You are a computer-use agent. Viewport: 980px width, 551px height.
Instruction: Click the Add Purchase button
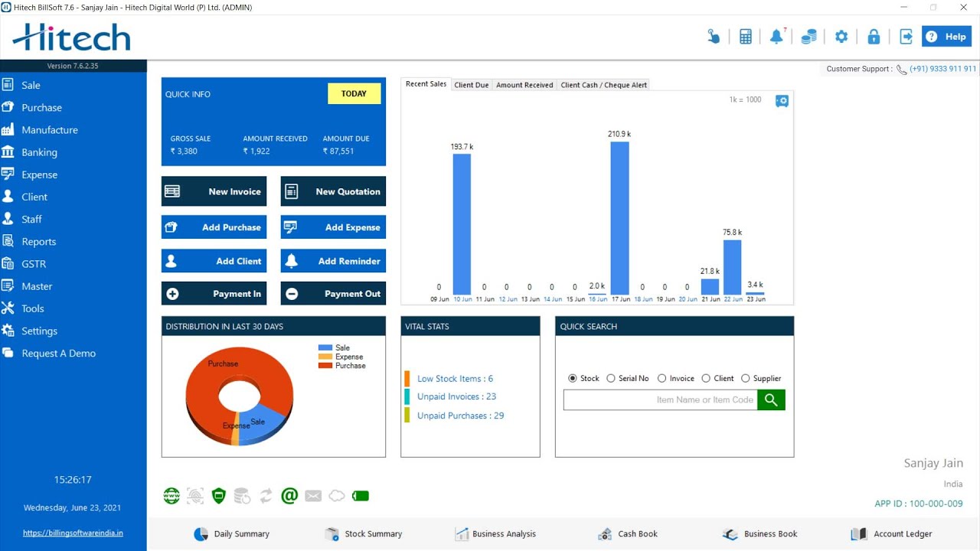214,227
